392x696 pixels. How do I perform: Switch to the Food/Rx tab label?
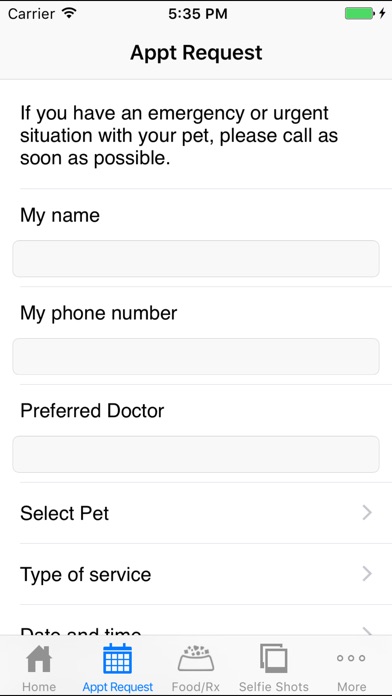(x=196, y=687)
